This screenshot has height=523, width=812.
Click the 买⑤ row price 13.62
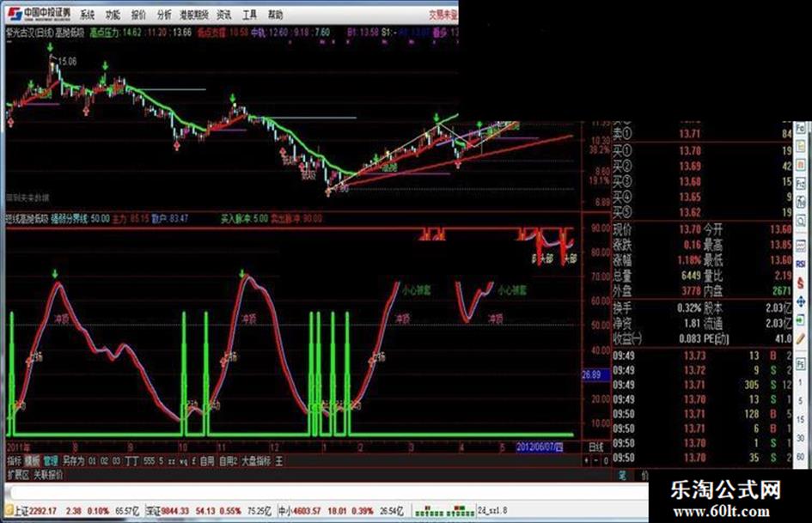[690, 213]
